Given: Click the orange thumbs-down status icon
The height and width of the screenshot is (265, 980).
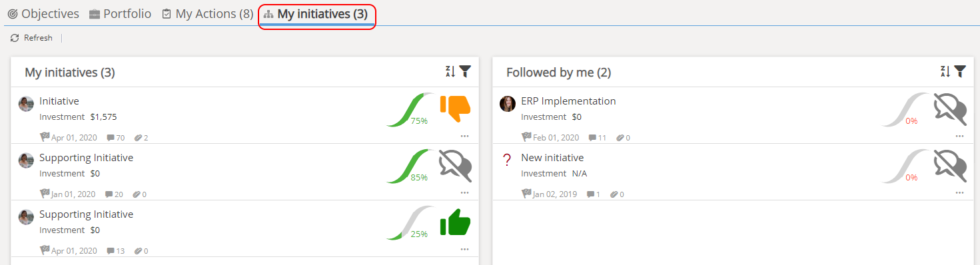Looking at the screenshot, I should tap(455, 109).
